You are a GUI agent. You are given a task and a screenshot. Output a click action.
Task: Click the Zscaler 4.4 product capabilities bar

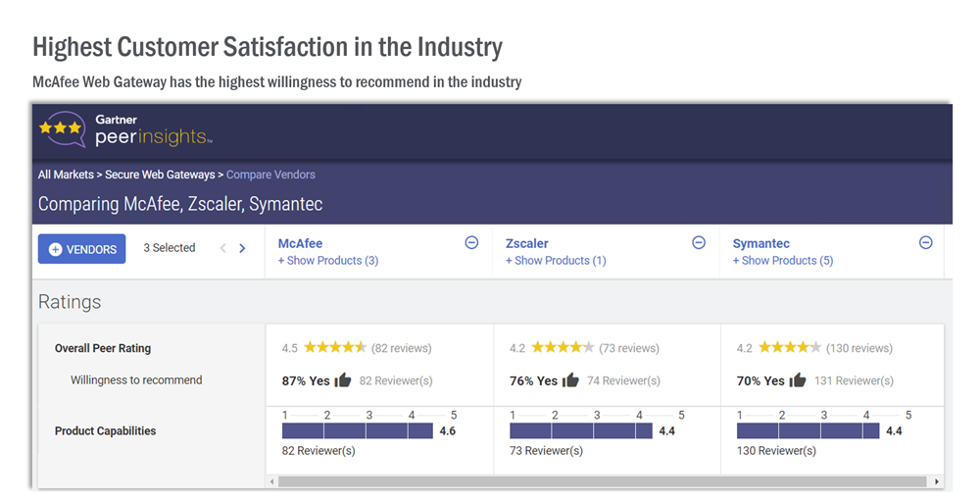coord(581,430)
